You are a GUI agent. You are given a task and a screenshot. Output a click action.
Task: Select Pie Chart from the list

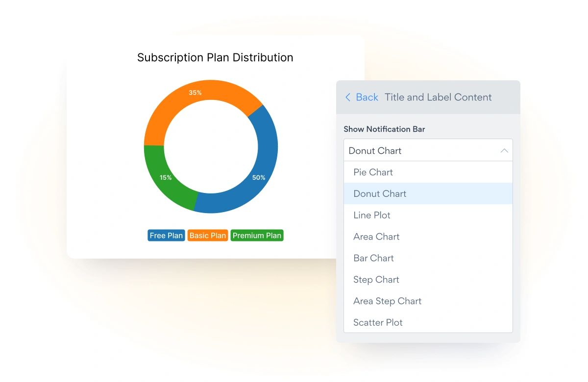click(373, 172)
